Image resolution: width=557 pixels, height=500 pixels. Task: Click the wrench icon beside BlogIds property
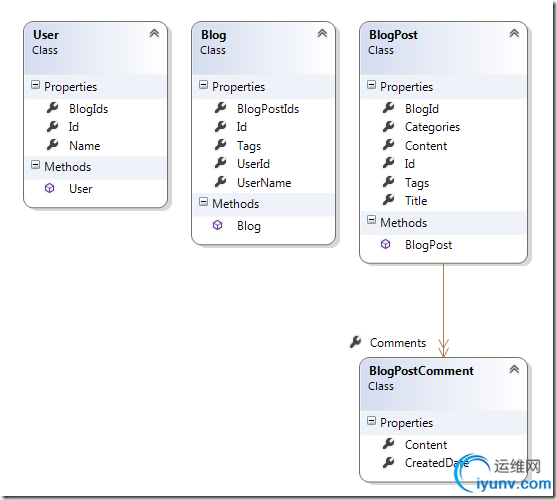[x=53, y=108]
